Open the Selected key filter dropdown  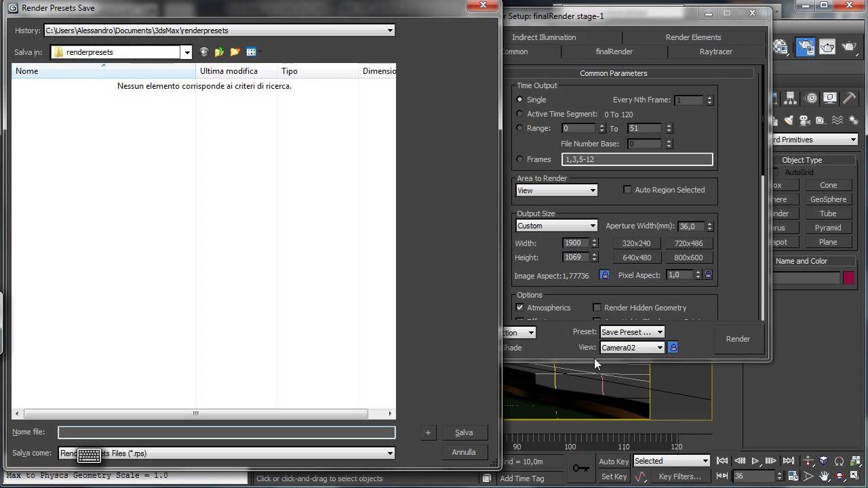671,461
